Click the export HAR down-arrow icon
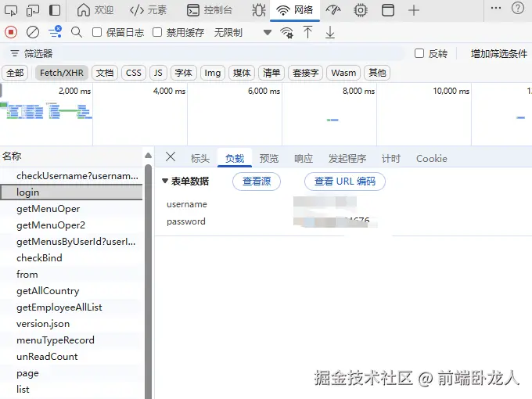 [330, 33]
